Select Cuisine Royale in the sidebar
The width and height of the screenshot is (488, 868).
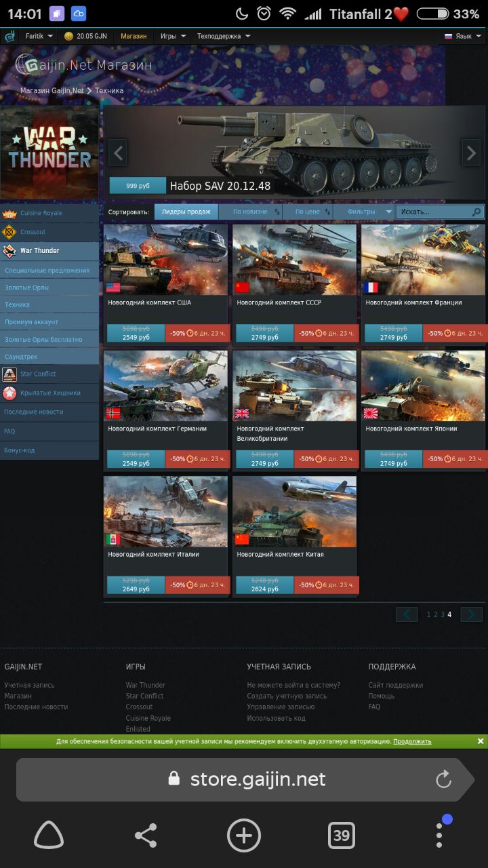tap(49, 213)
